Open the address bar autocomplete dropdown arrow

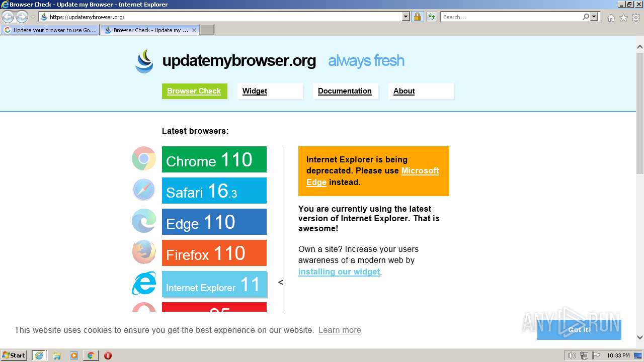point(406,17)
